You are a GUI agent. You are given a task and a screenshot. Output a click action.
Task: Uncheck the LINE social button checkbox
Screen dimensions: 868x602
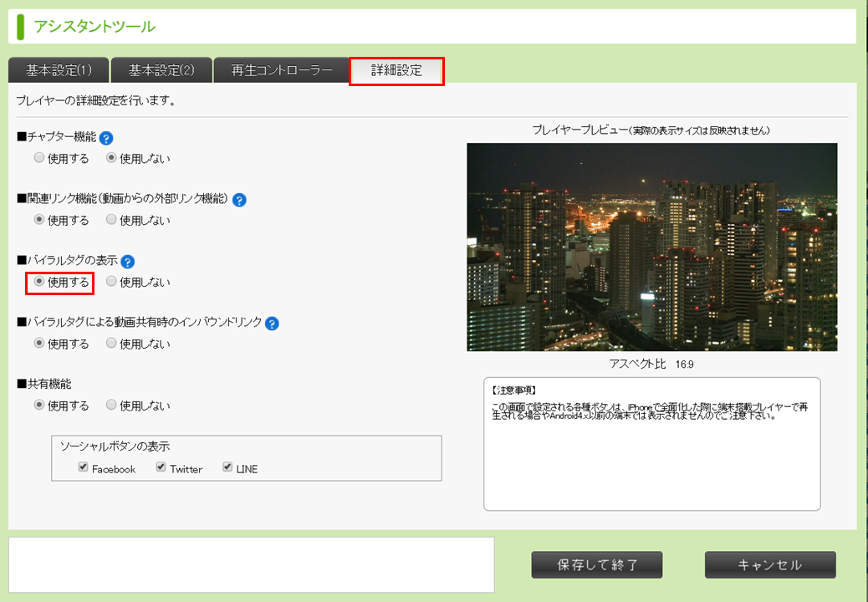(227, 467)
